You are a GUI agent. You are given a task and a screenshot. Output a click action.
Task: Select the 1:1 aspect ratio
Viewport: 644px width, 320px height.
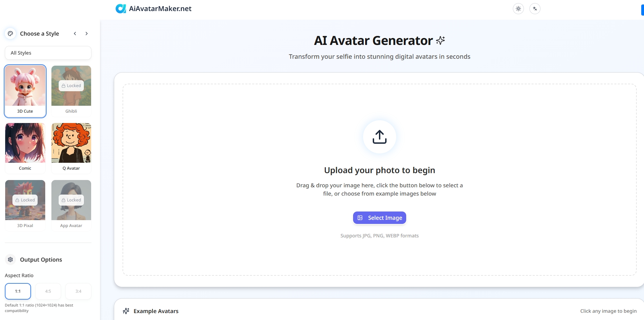(x=18, y=291)
